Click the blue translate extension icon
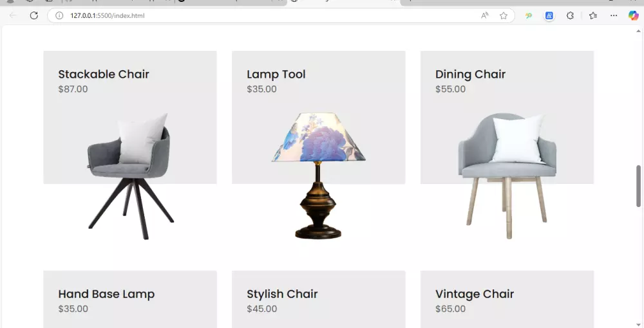Viewport: 644px width, 328px height. click(549, 15)
